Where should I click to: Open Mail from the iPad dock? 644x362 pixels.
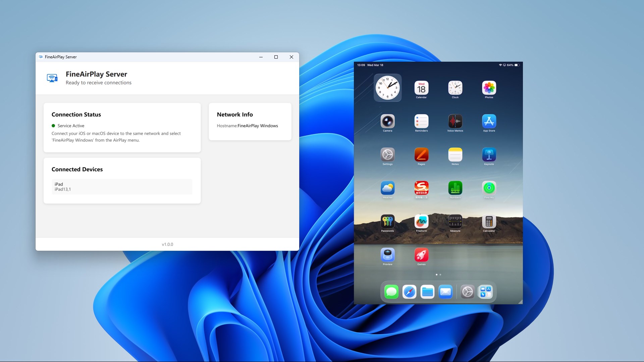445,292
